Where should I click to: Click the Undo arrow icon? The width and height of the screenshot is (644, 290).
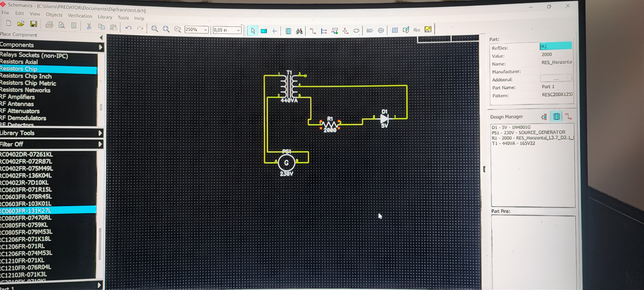[x=128, y=28]
